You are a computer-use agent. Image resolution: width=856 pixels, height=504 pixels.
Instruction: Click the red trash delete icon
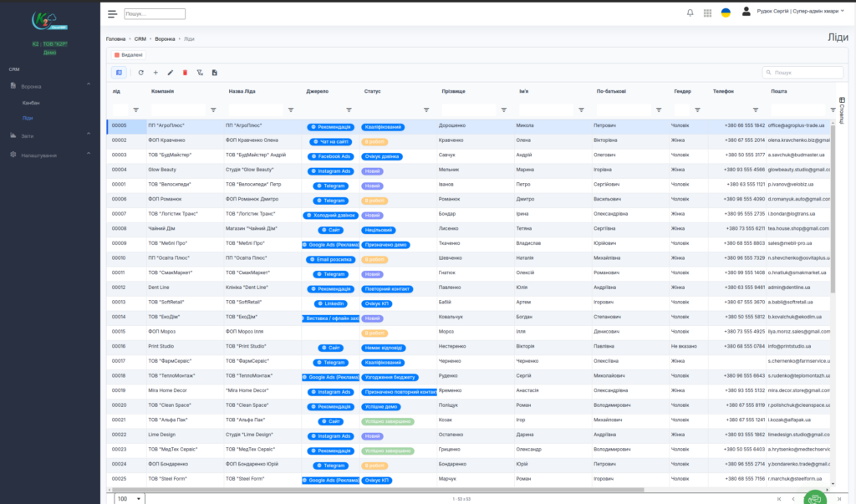click(185, 73)
